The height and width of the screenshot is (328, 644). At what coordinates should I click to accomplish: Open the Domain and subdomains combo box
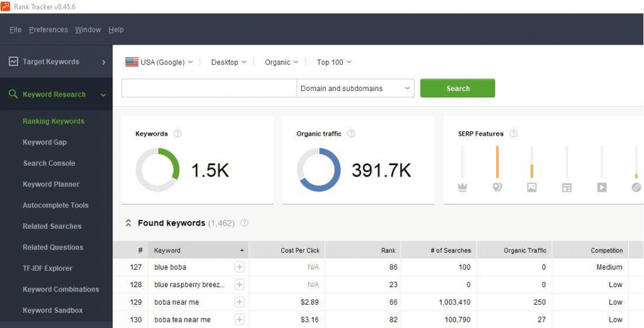[355, 88]
